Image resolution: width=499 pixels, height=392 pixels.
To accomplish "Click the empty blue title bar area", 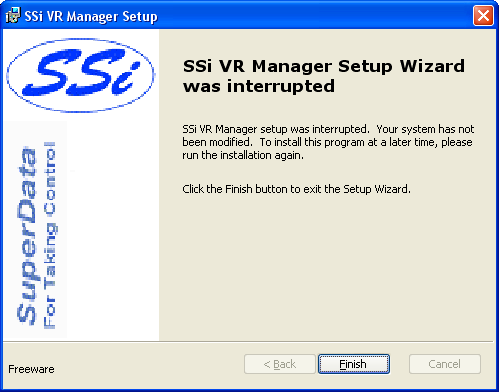I will pos(313,15).
